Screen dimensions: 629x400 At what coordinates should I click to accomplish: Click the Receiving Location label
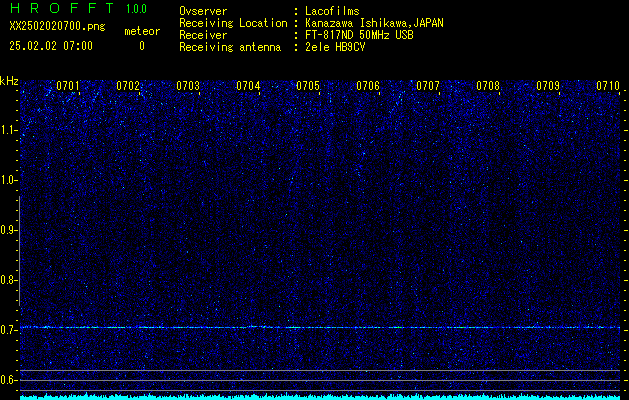233,23
